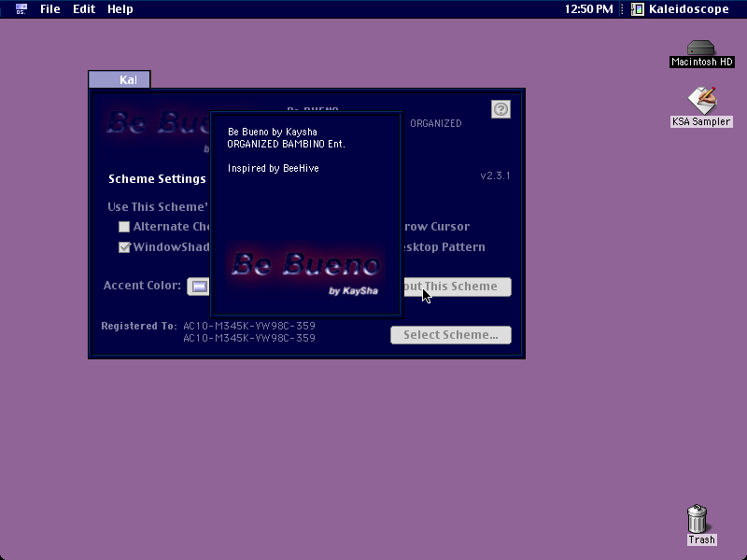This screenshot has width=747, height=560.
Task: Click the 'Be Bueno by Kaysha' text
Action: [272, 132]
